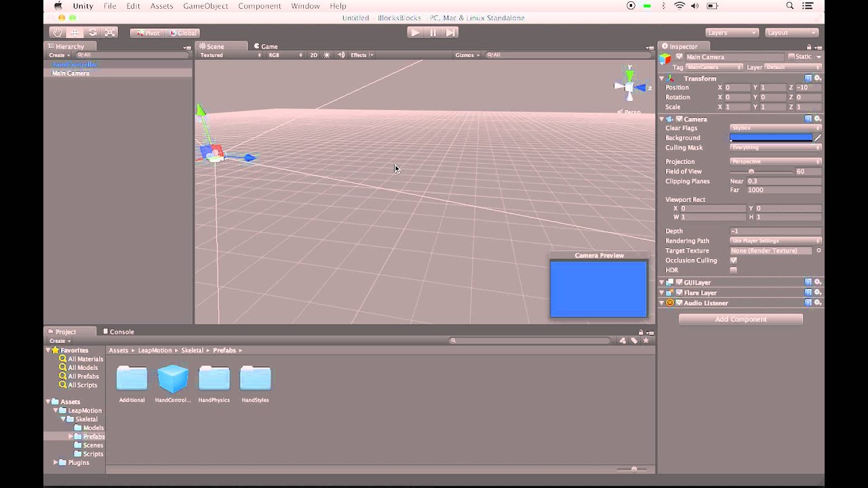Open the Layers dropdown in toolbar

tap(732, 33)
